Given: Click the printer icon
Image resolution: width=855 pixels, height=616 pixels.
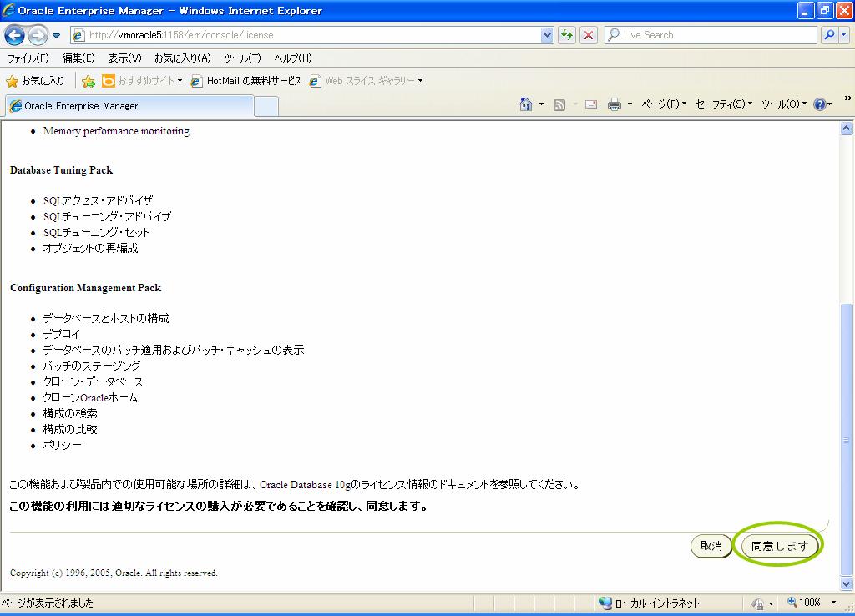Looking at the screenshot, I should (615, 104).
